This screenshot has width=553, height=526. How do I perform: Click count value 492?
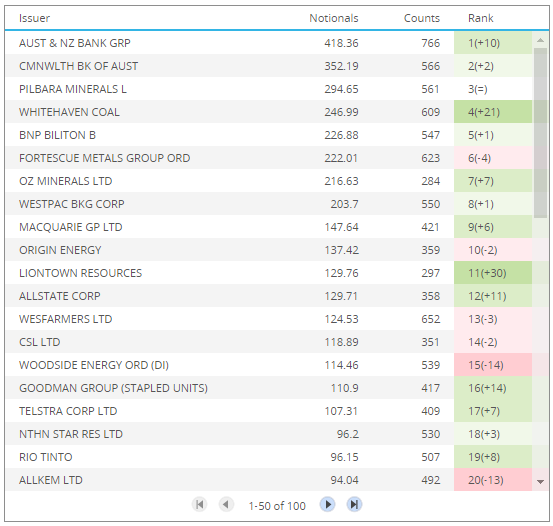pos(431,480)
